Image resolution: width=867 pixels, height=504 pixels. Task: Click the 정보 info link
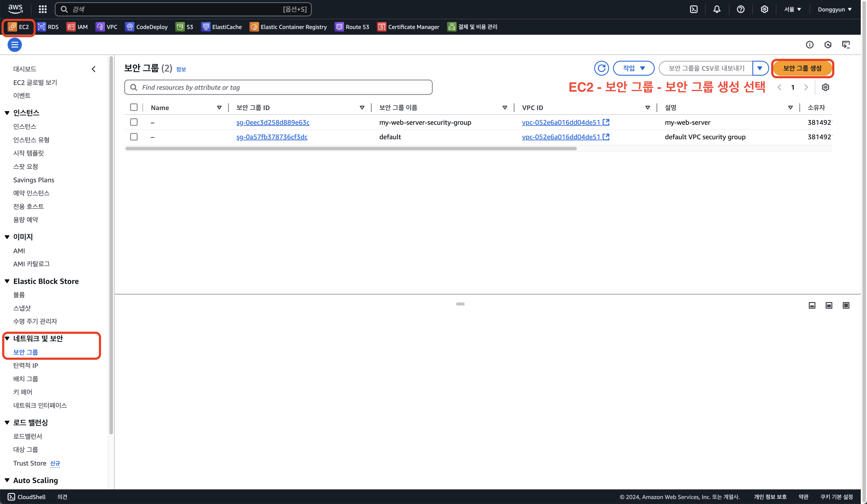tap(181, 69)
